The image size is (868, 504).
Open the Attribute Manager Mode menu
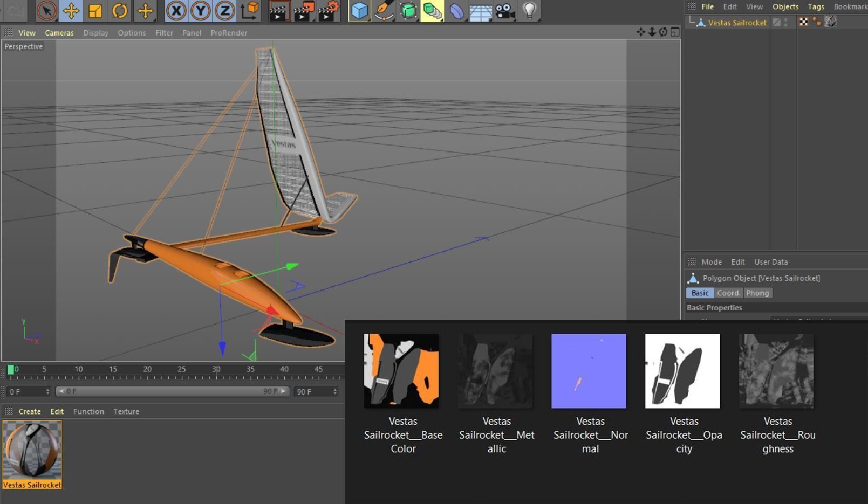coord(712,262)
